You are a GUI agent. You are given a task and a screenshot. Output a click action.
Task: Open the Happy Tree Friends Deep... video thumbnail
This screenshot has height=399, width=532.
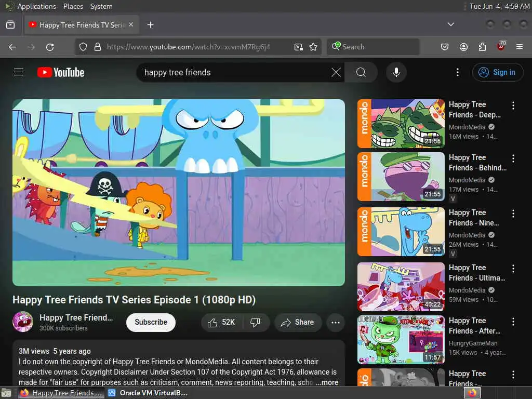[x=401, y=124]
